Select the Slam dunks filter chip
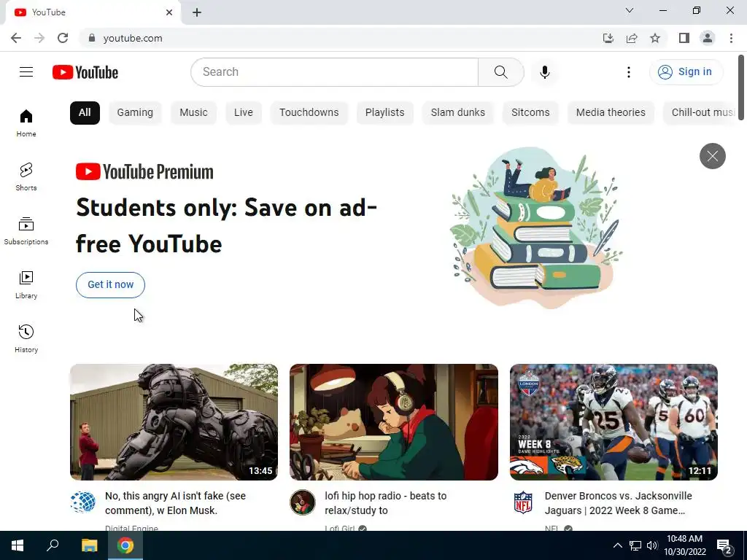The image size is (747, 560). (458, 113)
